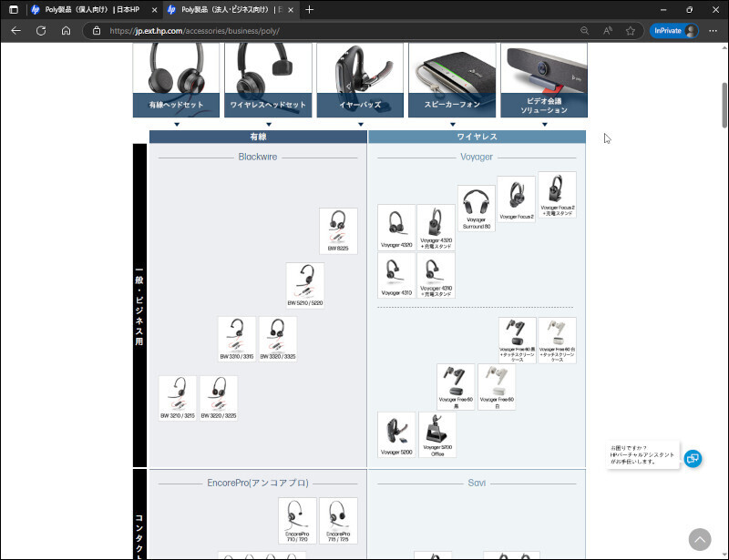Open browser Settings and more menu

pyautogui.click(x=713, y=31)
